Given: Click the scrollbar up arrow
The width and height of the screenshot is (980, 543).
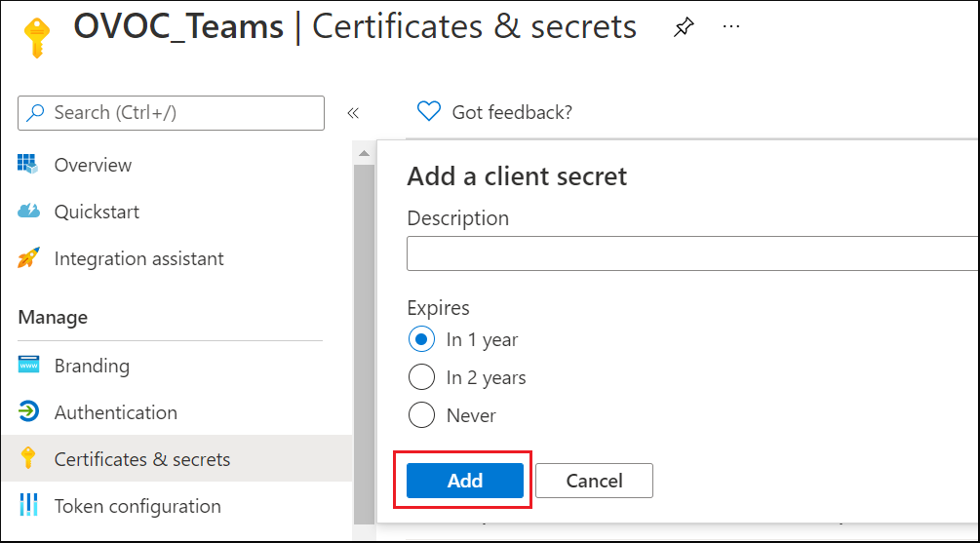Looking at the screenshot, I should click(x=364, y=154).
